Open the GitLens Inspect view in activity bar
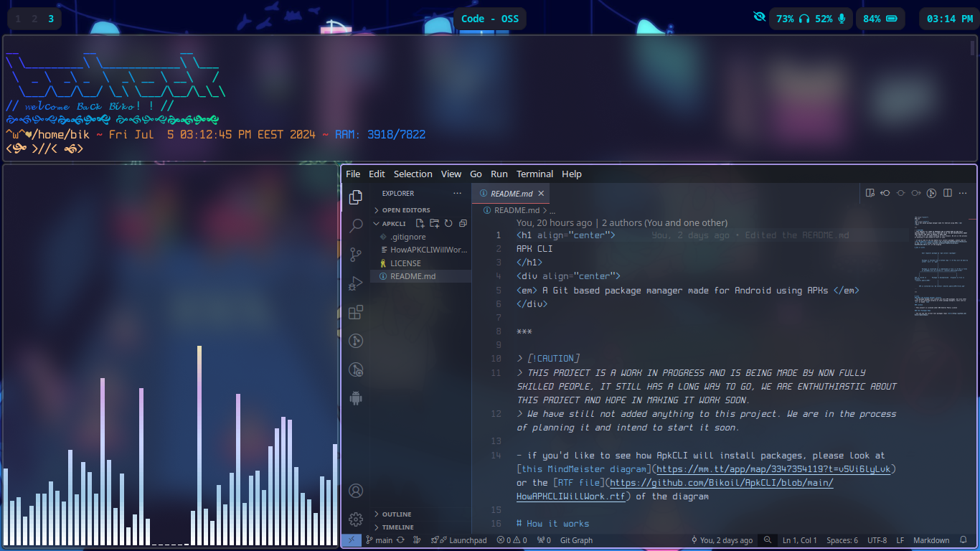 tap(355, 369)
